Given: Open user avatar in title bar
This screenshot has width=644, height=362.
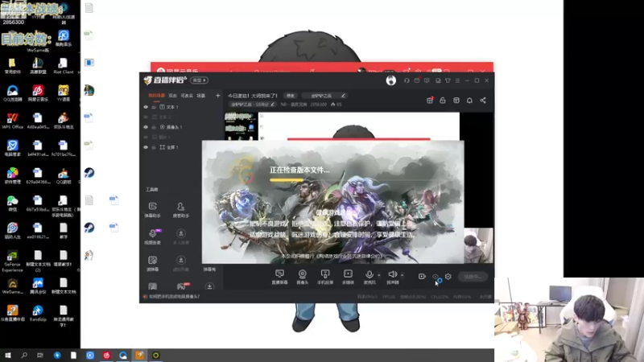Looking at the screenshot, I should point(391,80).
